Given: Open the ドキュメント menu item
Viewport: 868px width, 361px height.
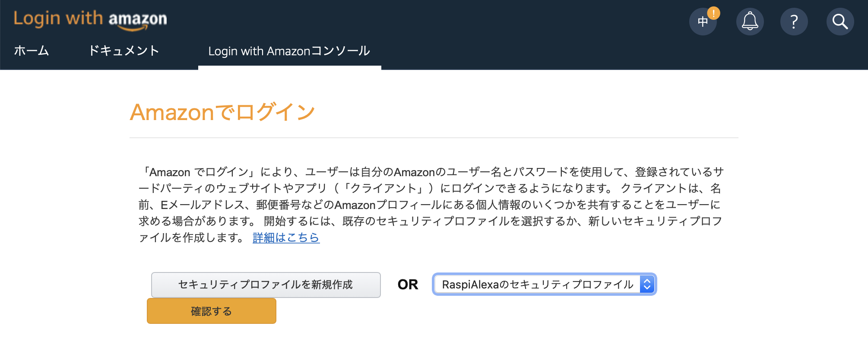Looking at the screenshot, I should [x=124, y=51].
